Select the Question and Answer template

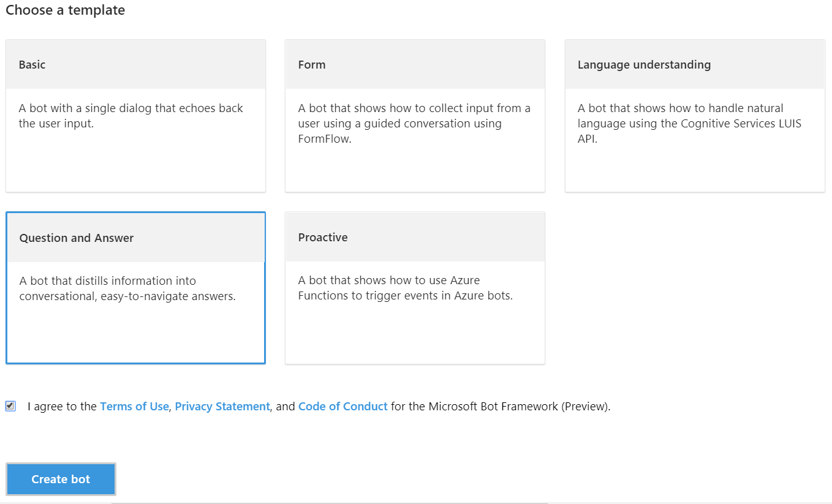(135, 288)
